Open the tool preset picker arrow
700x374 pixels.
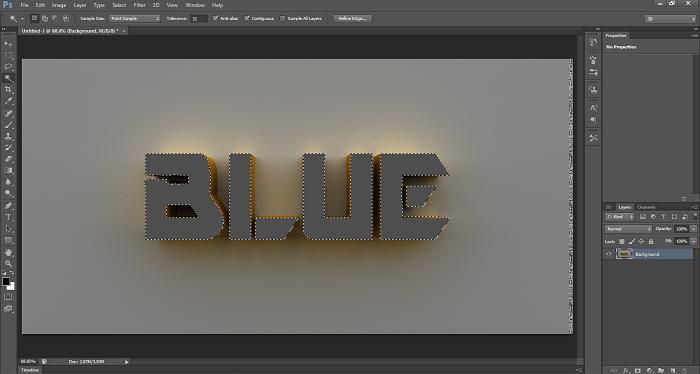pos(22,18)
